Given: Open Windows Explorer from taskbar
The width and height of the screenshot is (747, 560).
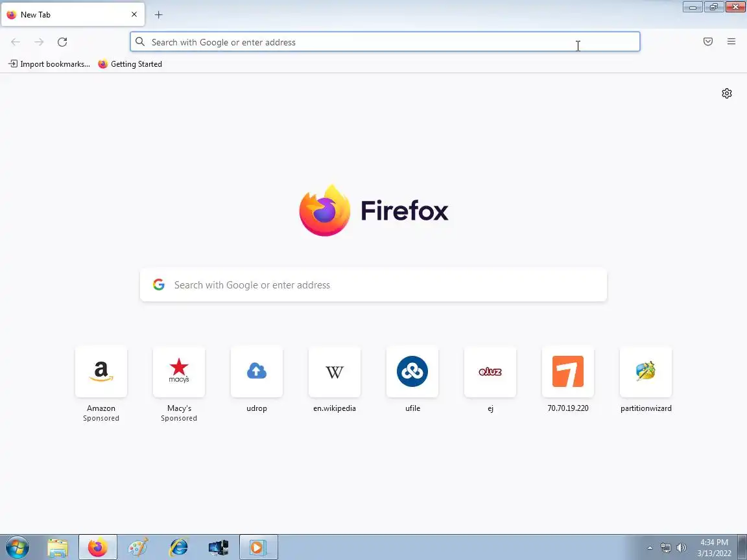Looking at the screenshot, I should pyautogui.click(x=58, y=548).
